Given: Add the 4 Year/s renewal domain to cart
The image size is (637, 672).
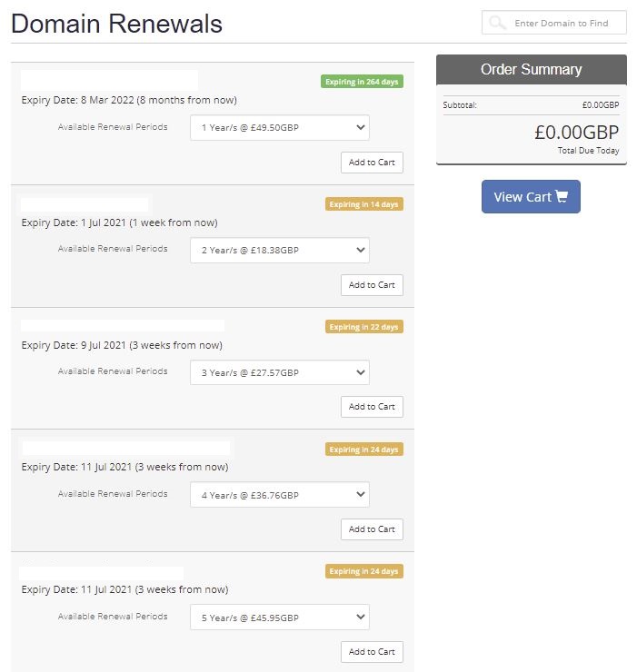Looking at the screenshot, I should [x=372, y=529].
